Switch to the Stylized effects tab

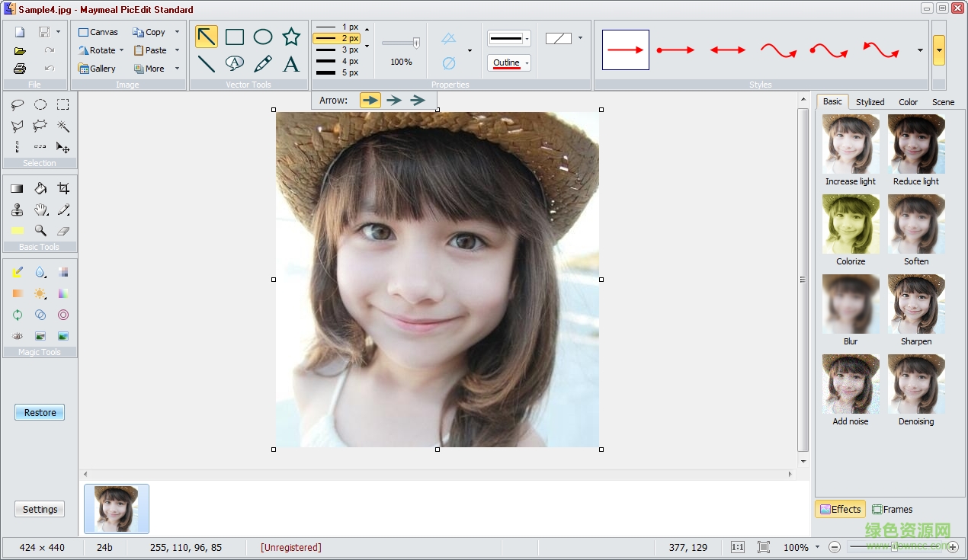870,101
